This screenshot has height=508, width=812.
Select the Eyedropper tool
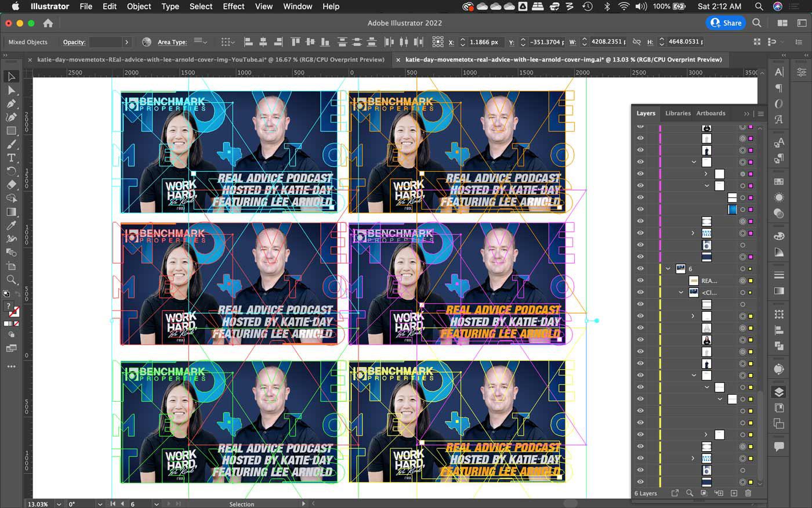pyautogui.click(x=11, y=225)
